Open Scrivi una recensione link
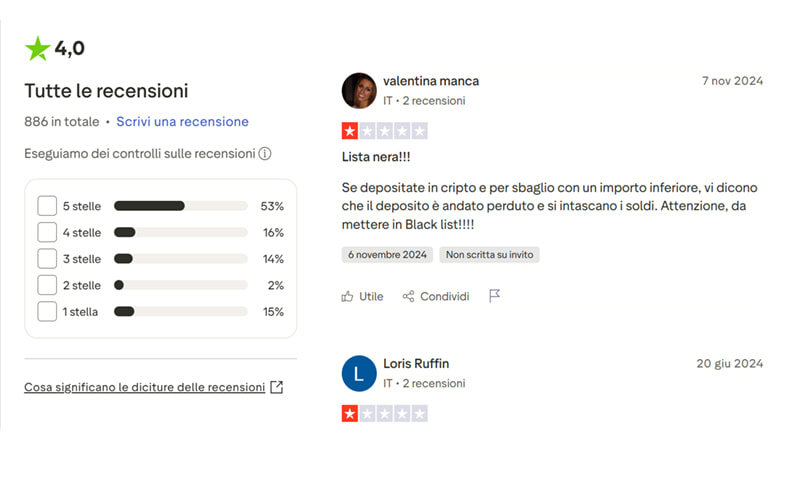The width and height of the screenshot is (790, 499). 182,122
